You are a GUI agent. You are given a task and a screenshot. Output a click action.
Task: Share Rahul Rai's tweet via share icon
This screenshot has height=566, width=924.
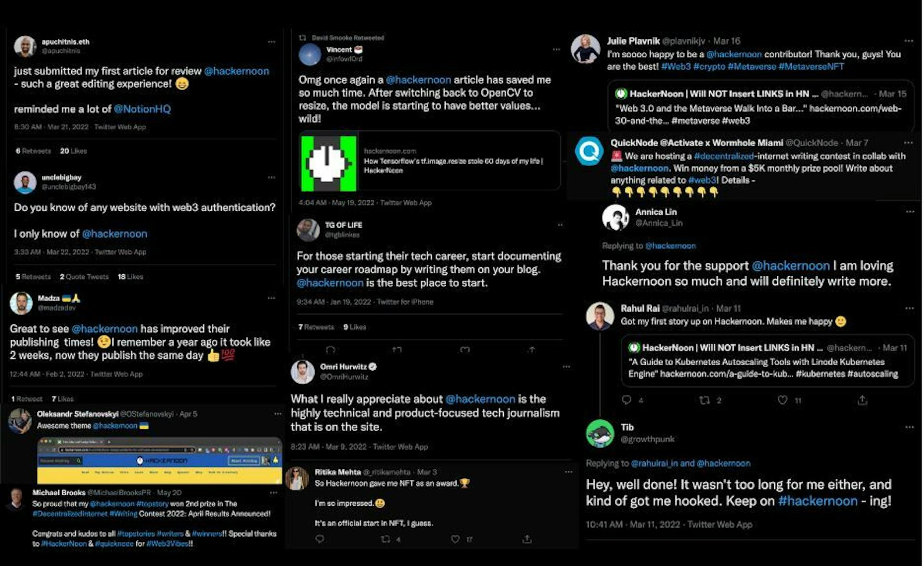[862, 400]
